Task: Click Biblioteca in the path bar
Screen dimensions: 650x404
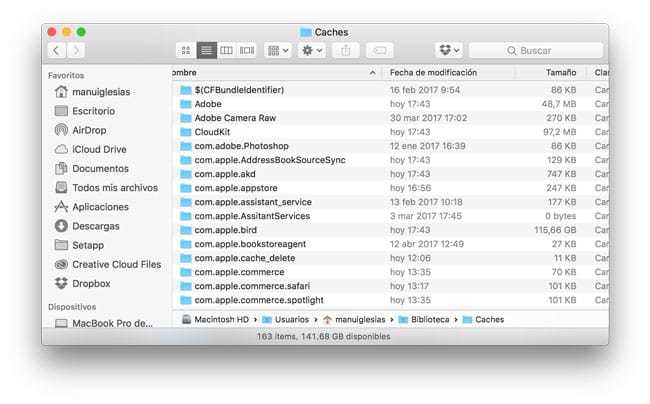Action: click(x=424, y=319)
